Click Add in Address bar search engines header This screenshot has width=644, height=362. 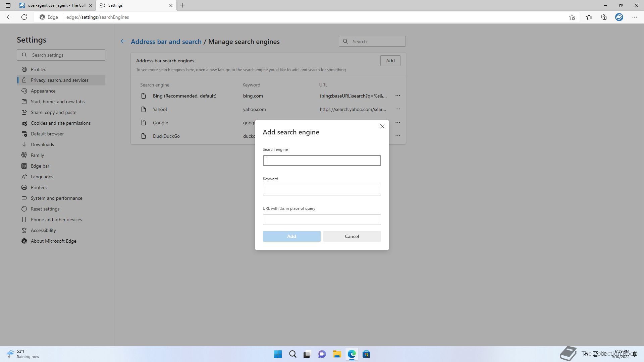click(390, 61)
